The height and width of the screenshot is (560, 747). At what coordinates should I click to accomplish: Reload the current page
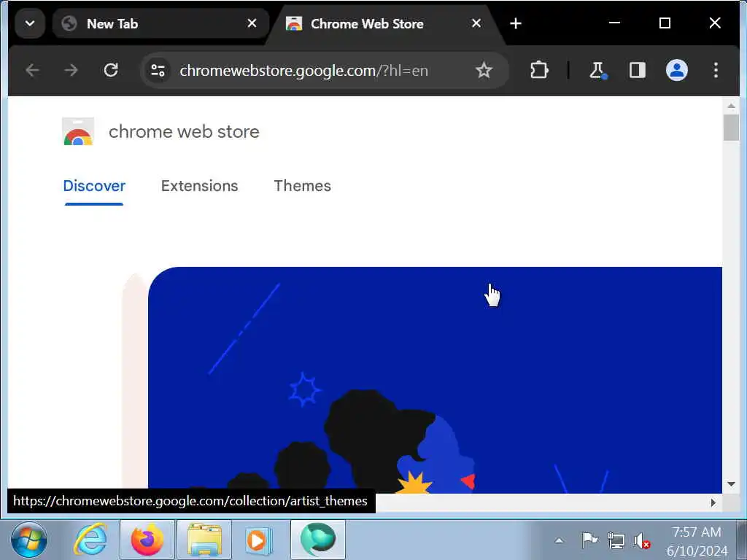[x=111, y=71]
